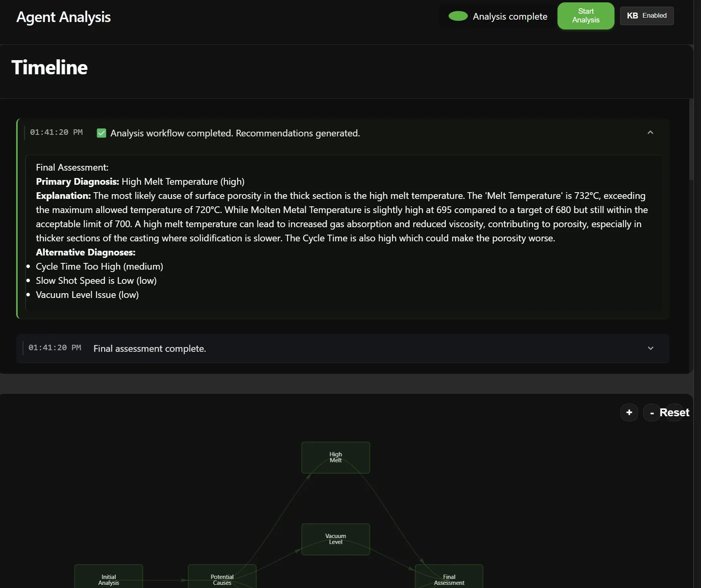
Task: Select the High Melt graph node
Action: (335, 457)
